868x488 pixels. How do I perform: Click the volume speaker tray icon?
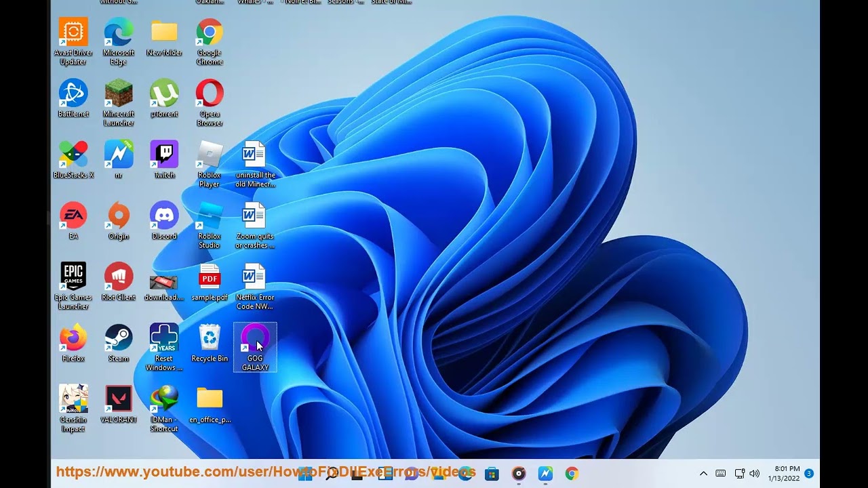coord(755,474)
